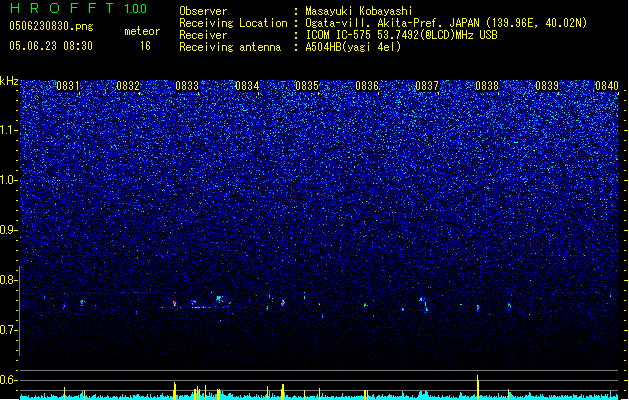This screenshot has width=629, height=400.
Task: Click the kHz axis unit label
Action: (x=9, y=81)
